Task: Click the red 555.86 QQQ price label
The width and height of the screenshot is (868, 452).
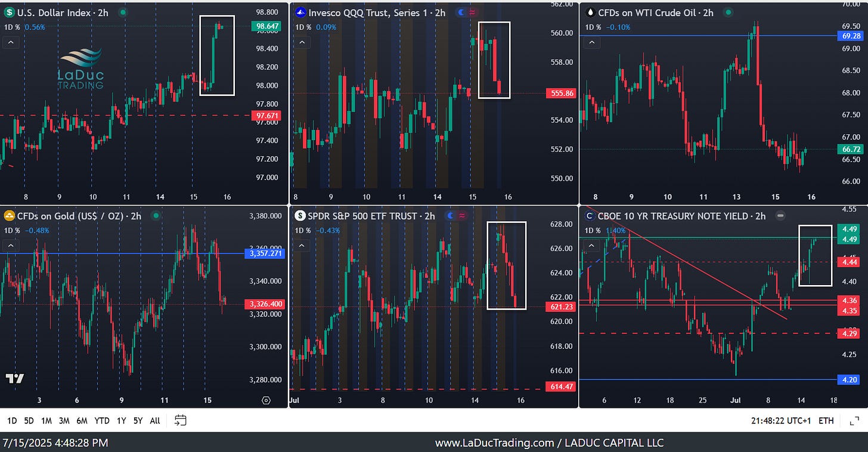Action: (x=560, y=93)
